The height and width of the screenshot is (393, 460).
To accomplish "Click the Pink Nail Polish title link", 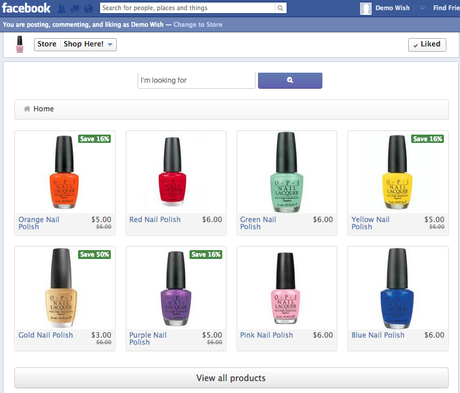I will pos(267,335).
